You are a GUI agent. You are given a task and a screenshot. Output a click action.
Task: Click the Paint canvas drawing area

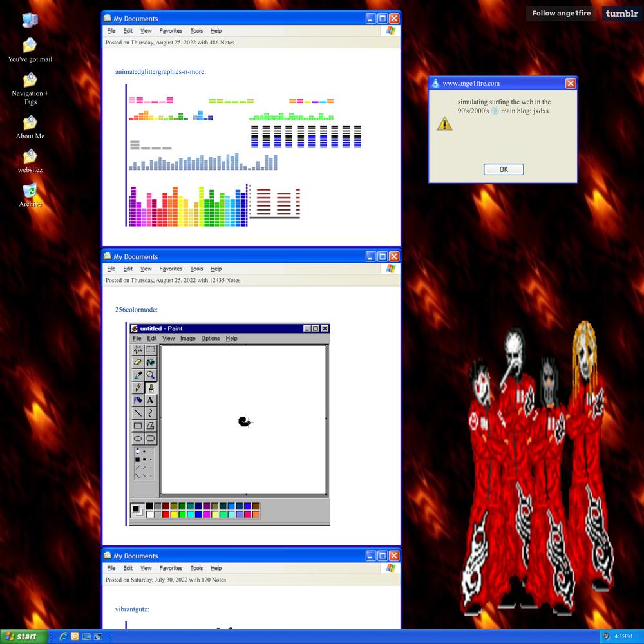(x=244, y=420)
